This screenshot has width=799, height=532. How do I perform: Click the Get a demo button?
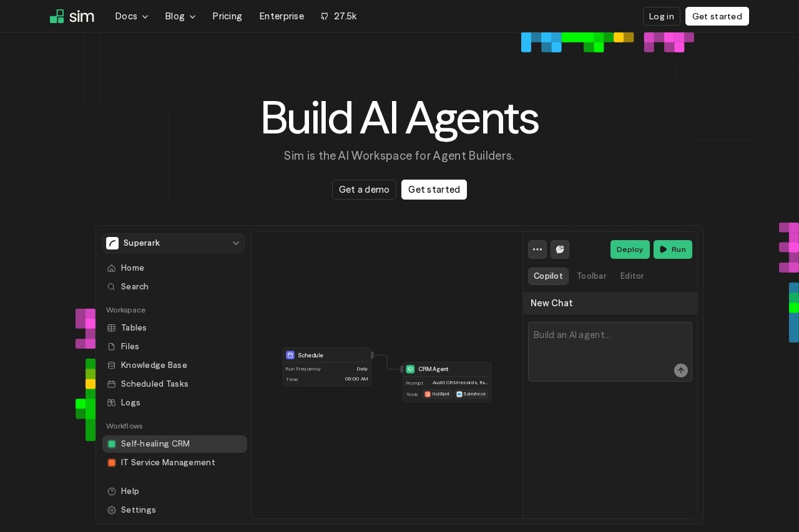tap(364, 190)
